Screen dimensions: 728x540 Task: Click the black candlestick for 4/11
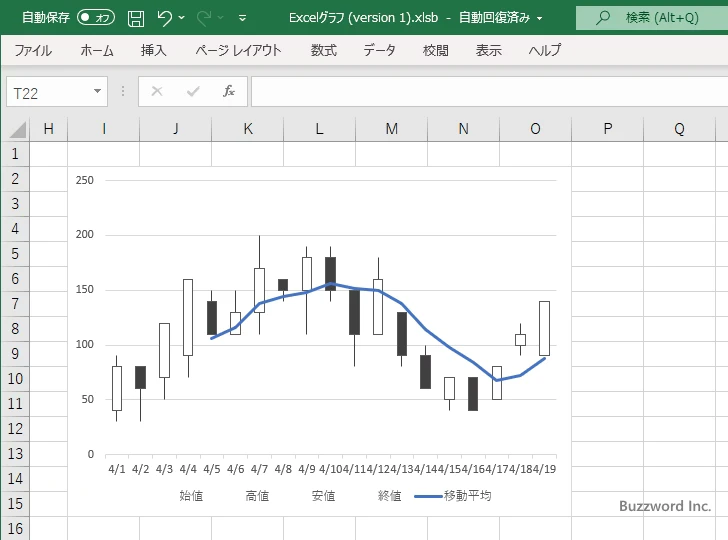click(354, 312)
